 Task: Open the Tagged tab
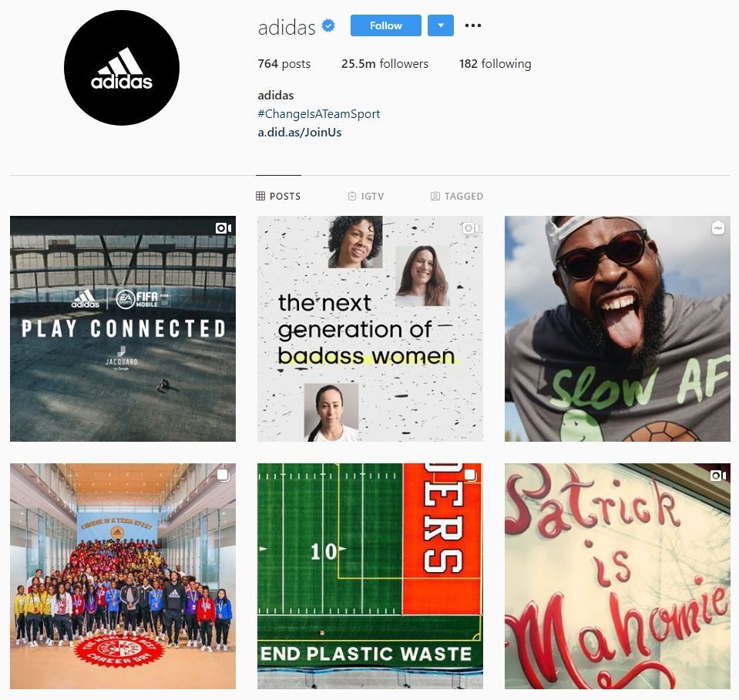click(457, 196)
